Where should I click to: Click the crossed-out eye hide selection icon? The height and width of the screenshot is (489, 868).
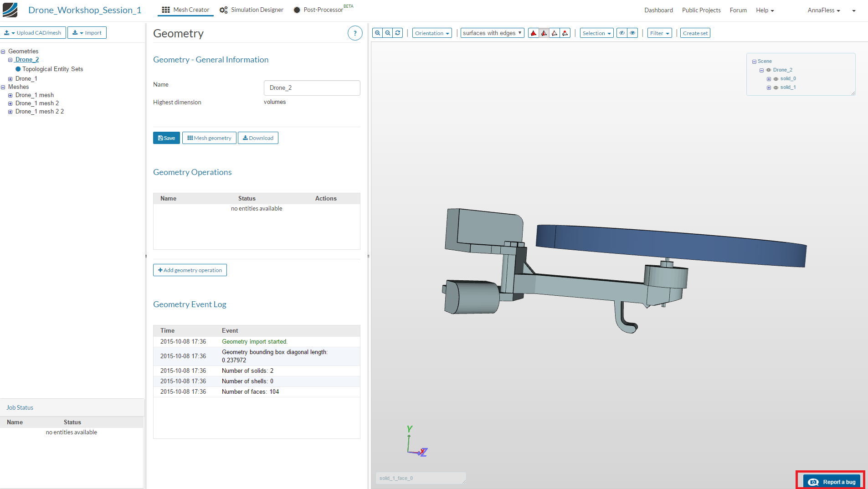[621, 33]
